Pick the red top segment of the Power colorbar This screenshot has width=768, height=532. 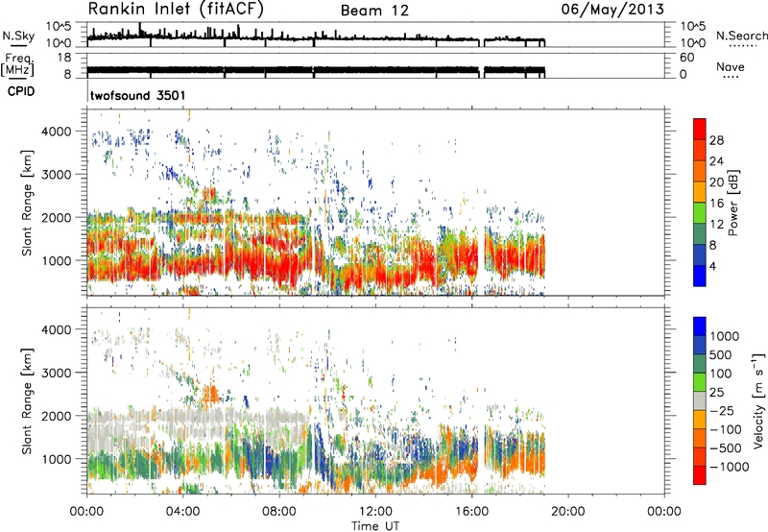coord(700,130)
